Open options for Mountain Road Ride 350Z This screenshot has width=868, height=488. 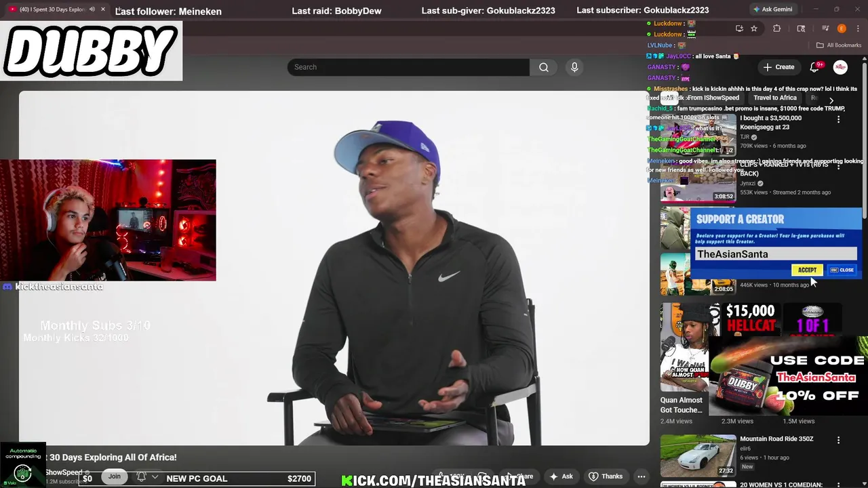(x=838, y=440)
